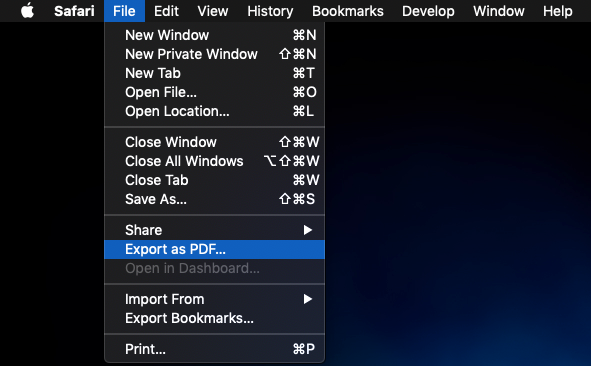Image resolution: width=591 pixels, height=366 pixels.
Task: Choose New Private Window
Action: click(x=214, y=54)
